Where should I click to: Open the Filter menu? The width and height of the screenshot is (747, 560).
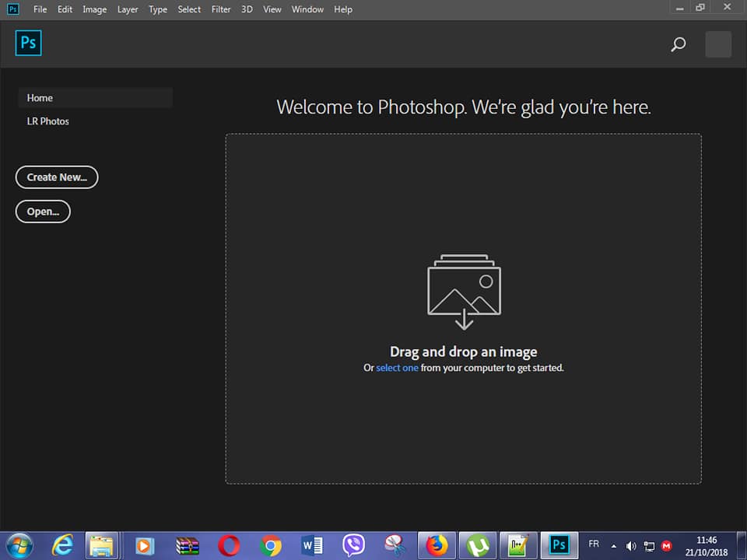[221, 9]
